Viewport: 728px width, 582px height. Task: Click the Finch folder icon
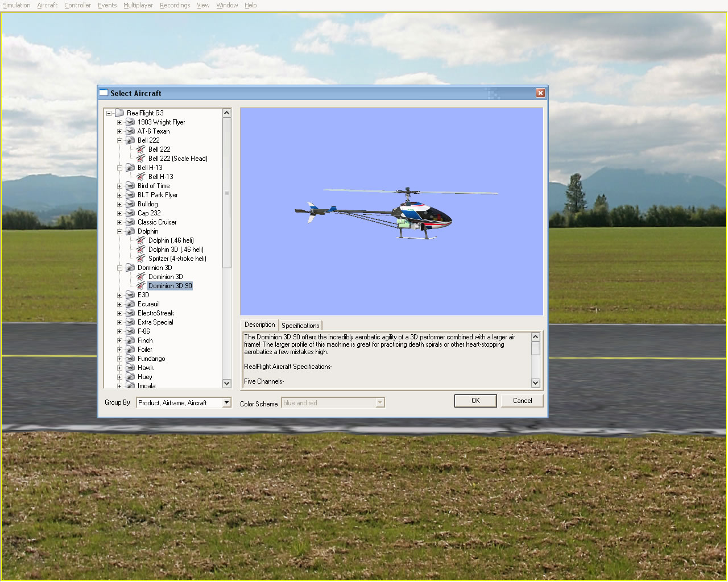pos(130,340)
